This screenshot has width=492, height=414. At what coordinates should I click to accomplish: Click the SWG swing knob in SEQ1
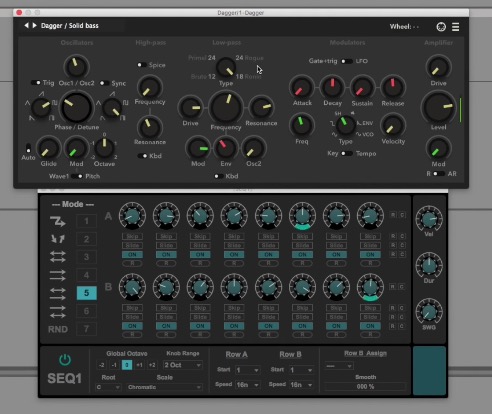point(429,312)
